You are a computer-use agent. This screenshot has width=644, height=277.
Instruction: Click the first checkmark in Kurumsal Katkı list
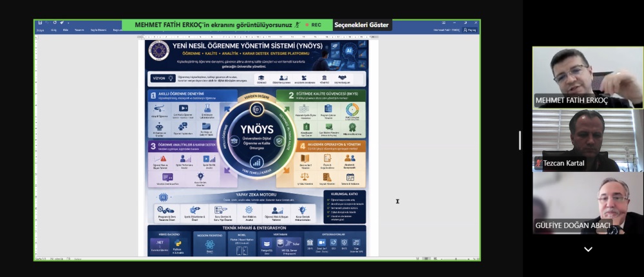[328, 200]
